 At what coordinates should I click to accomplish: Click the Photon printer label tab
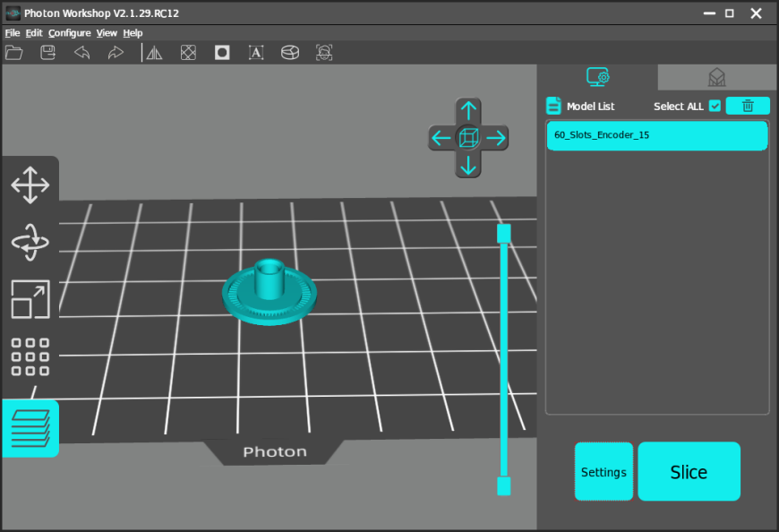(275, 452)
